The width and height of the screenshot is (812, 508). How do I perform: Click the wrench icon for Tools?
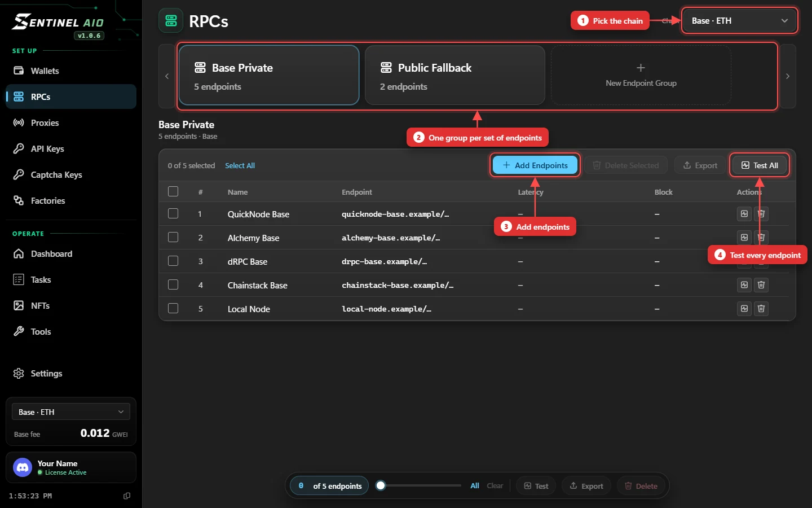pyautogui.click(x=19, y=331)
